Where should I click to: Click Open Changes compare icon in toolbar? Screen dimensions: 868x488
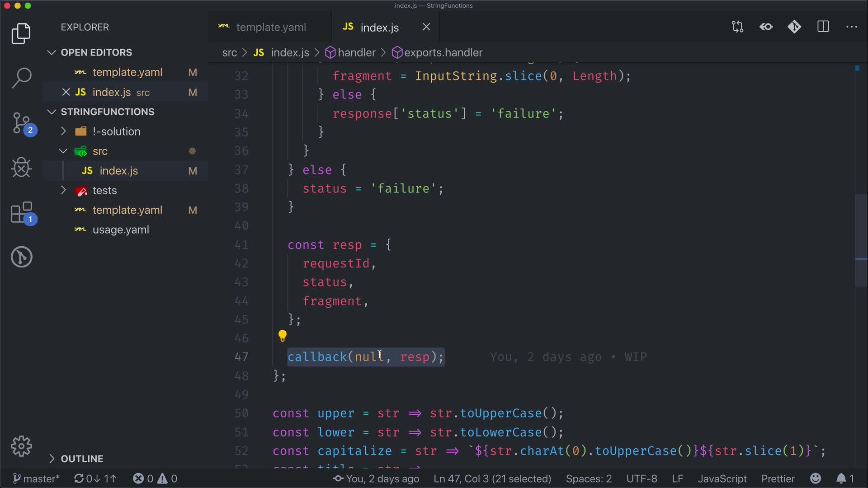(x=737, y=27)
